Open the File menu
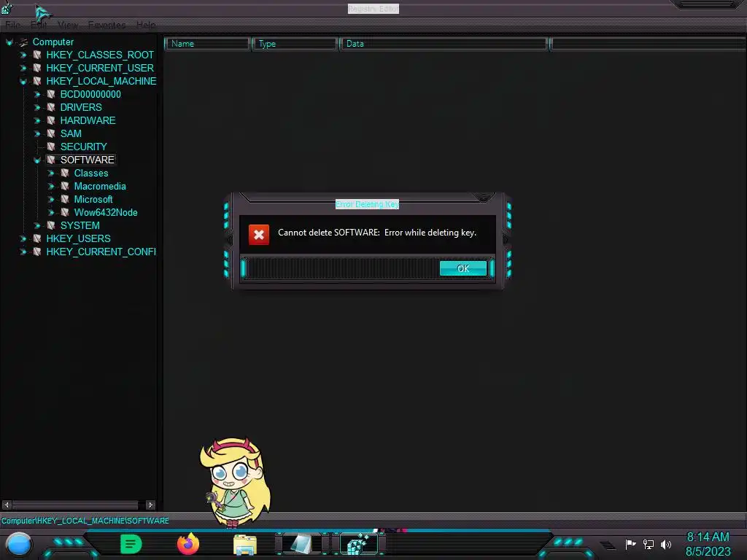The height and width of the screenshot is (560, 747). pyautogui.click(x=13, y=25)
